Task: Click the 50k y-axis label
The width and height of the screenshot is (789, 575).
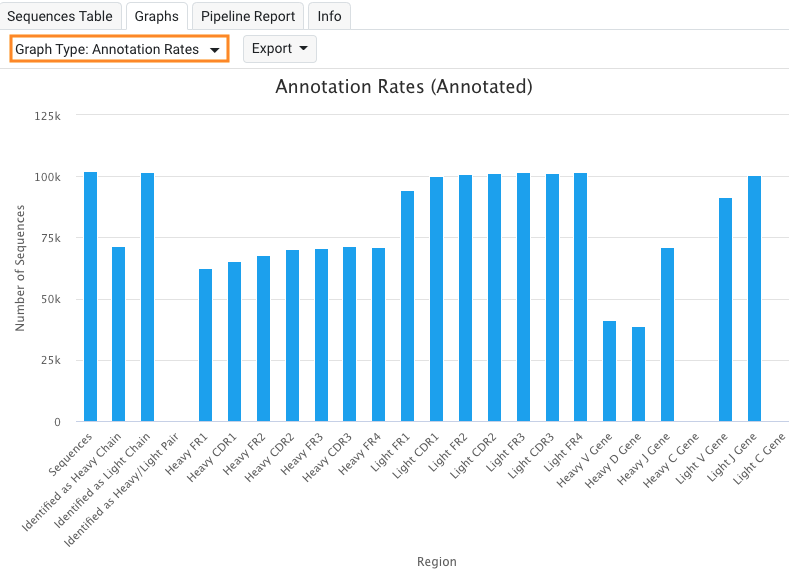Action: (51, 299)
